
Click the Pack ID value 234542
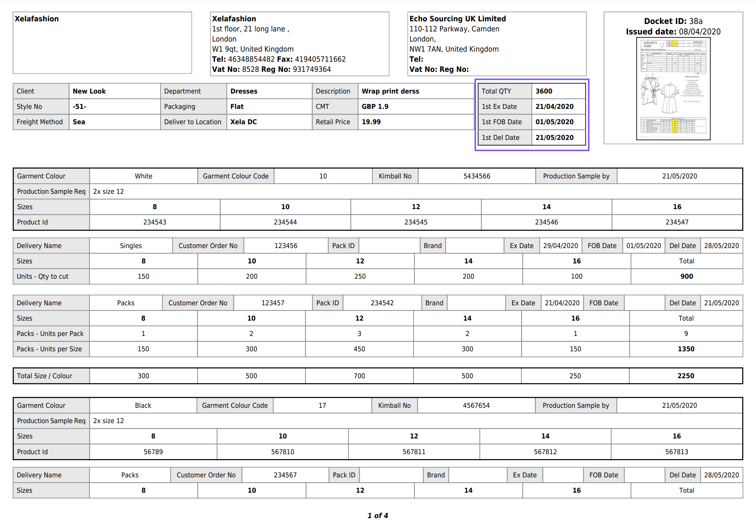pyautogui.click(x=382, y=303)
